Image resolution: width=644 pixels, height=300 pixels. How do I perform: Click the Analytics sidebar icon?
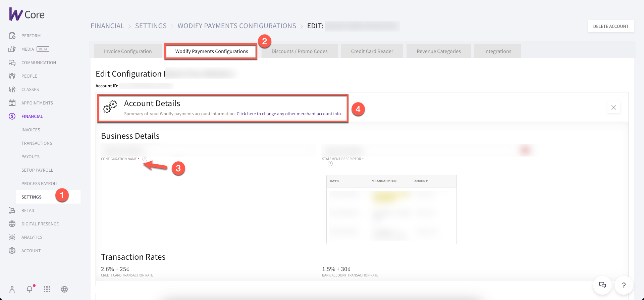[x=12, y=237]
